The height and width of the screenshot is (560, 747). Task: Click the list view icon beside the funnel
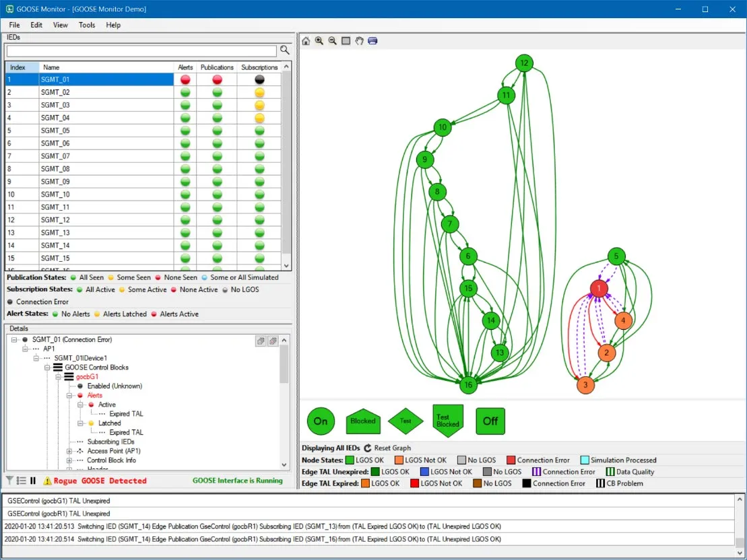click(21, 481)
